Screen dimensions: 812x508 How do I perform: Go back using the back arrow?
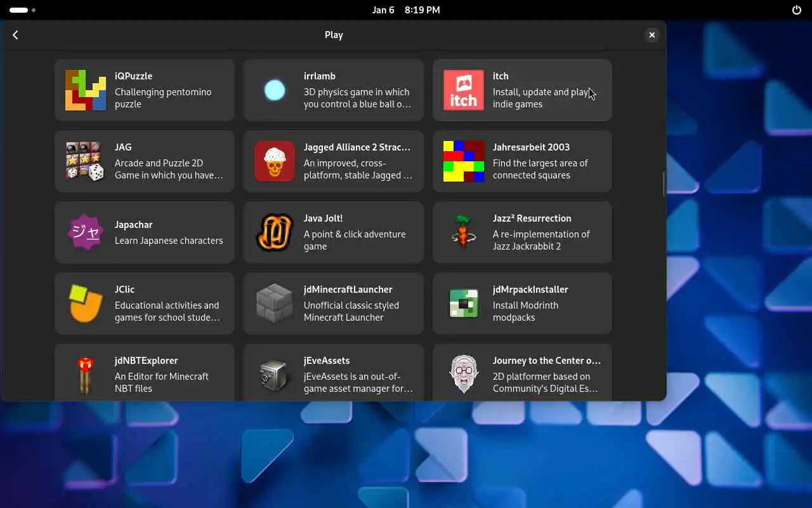click(x=16, y=35)
